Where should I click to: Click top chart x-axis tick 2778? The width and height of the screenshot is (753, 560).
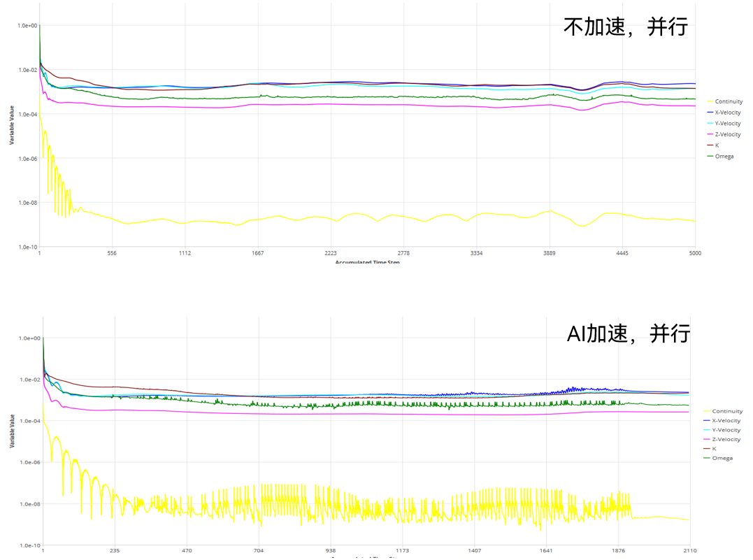pos(403,253)
